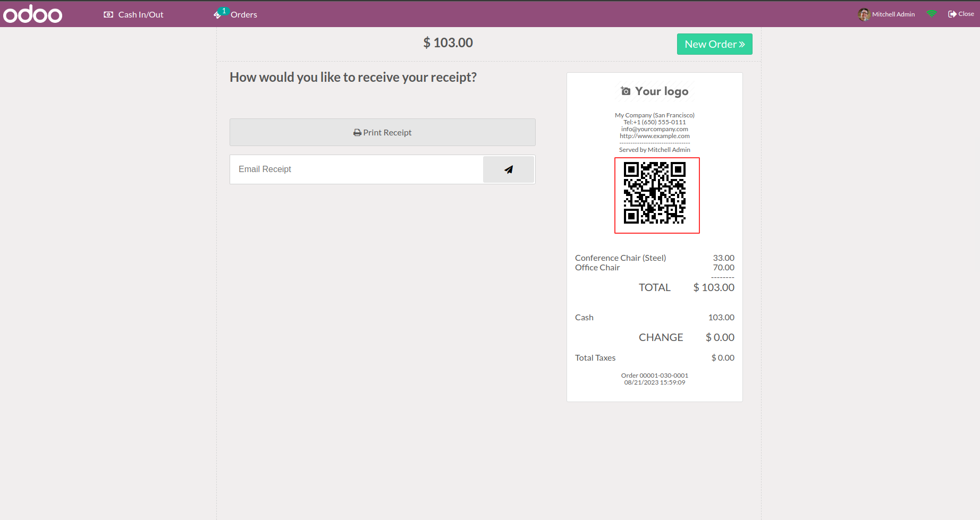Click the Total Taxes label
The image size is (980, 520).
[595, 358]
